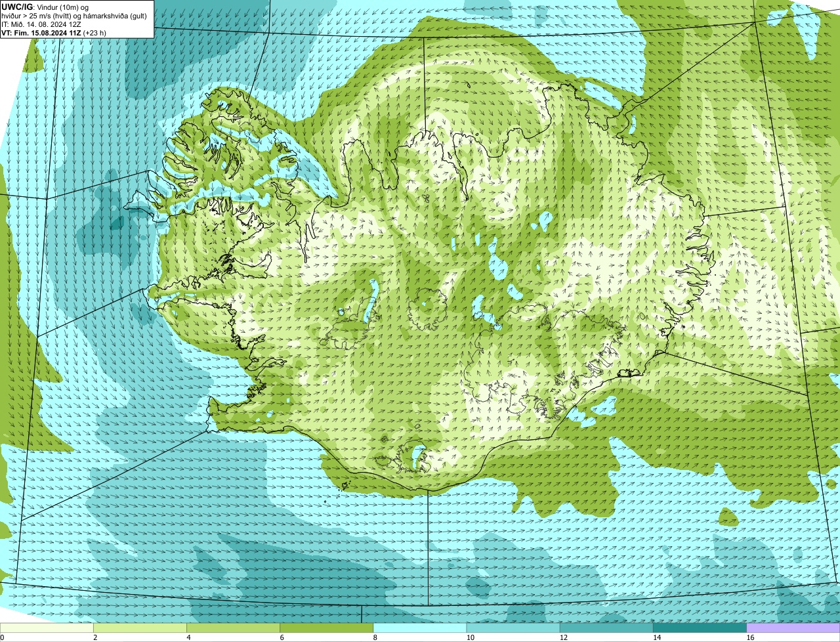Click the legend scale label '0'
The image size is (840, 642).
(2, 637)
